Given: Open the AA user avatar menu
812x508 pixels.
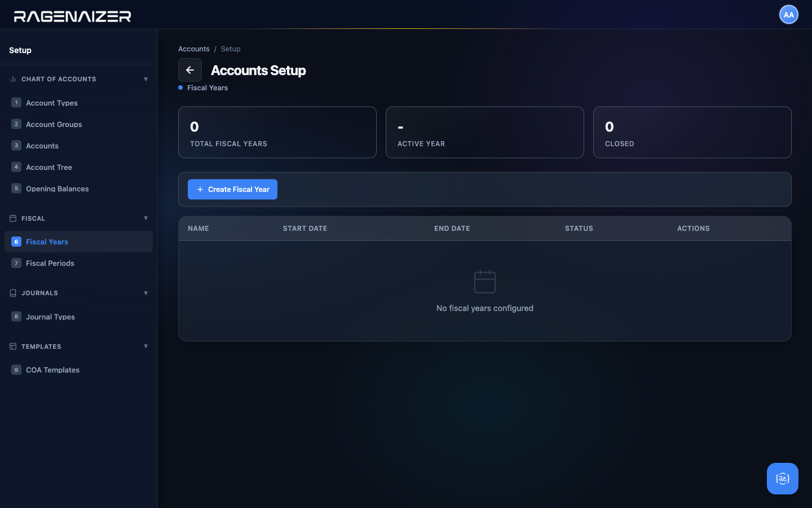Looking at the screenshot, I should tap(789, 15).
